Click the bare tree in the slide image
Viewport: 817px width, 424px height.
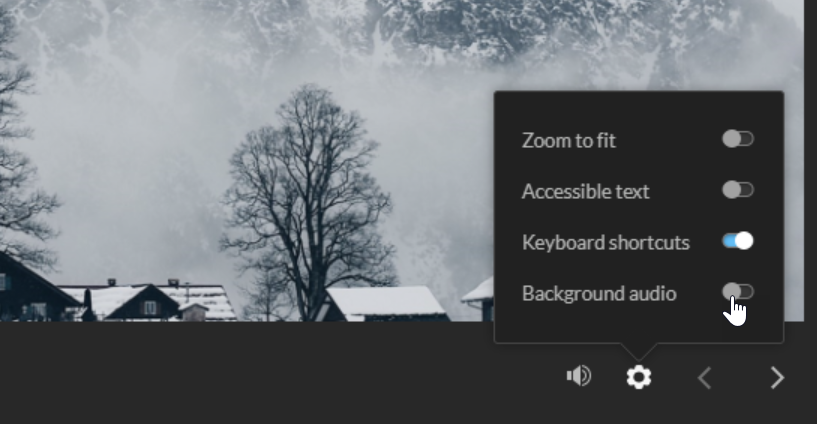click(x=307, y=198)
